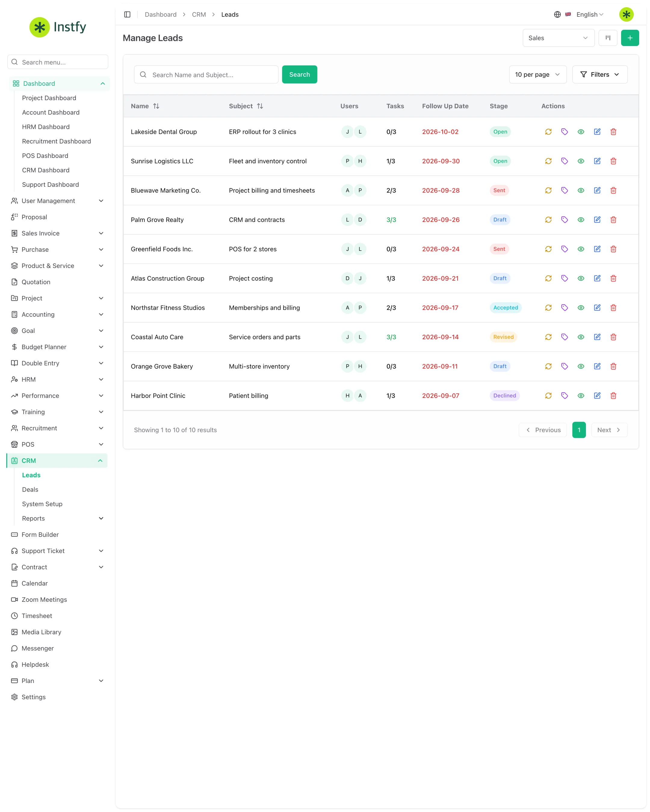
Task: View Coastal Auto Care eye icon
Action: (x=581, y=337)
